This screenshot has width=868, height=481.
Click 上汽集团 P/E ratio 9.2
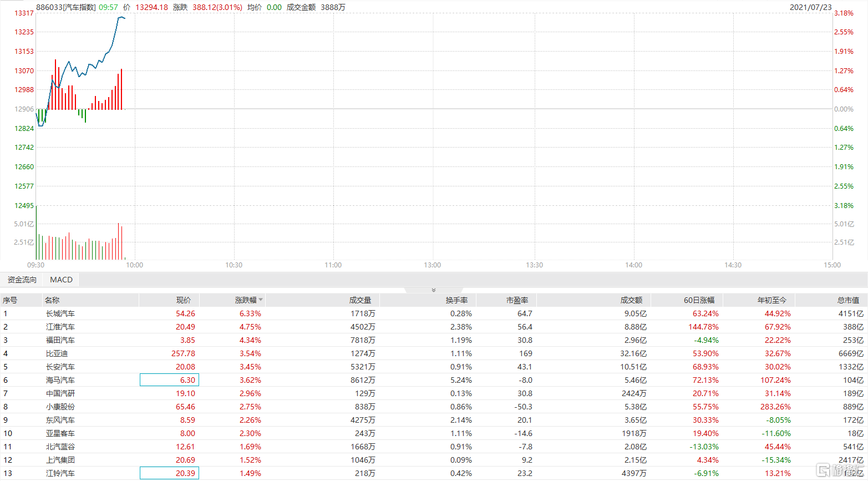[x=526, y=460]
